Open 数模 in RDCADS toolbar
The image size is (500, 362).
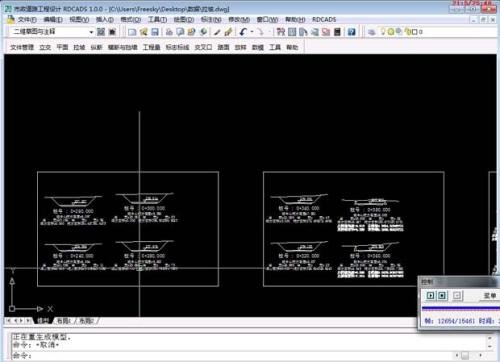coord(258,47)
